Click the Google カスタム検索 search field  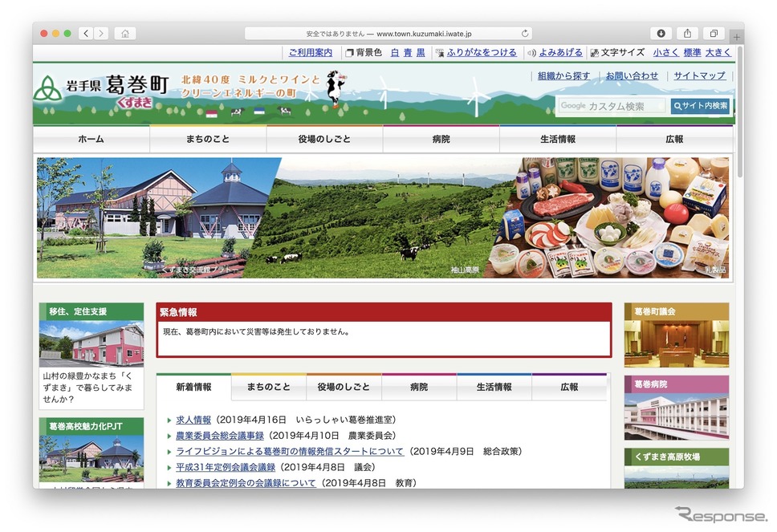(612, 106)
